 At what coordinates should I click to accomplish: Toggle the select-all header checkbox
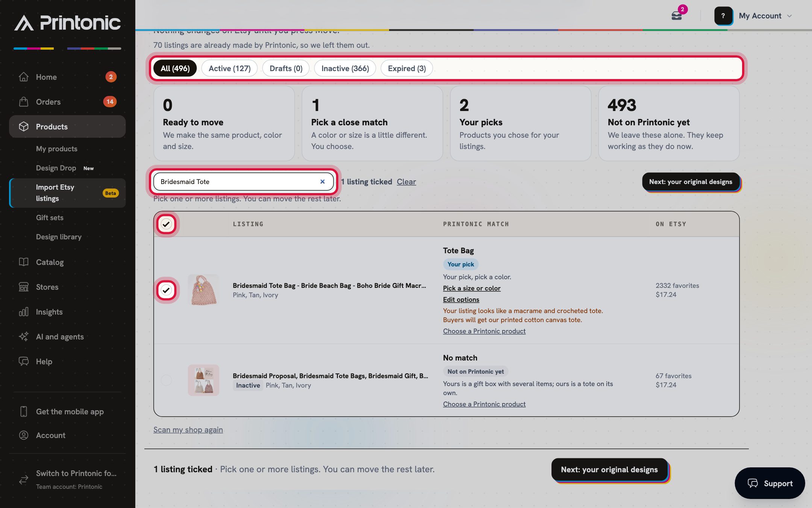point(166,224)
